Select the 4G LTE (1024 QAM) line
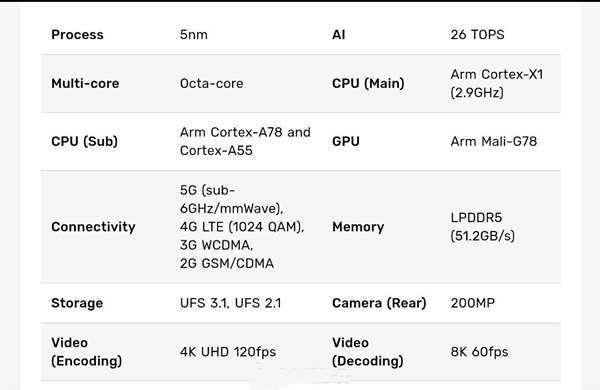 click(242, 227)
